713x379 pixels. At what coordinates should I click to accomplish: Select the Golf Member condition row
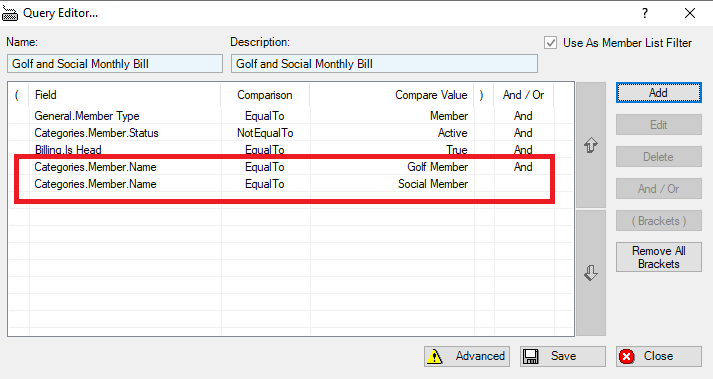[291, 167]
